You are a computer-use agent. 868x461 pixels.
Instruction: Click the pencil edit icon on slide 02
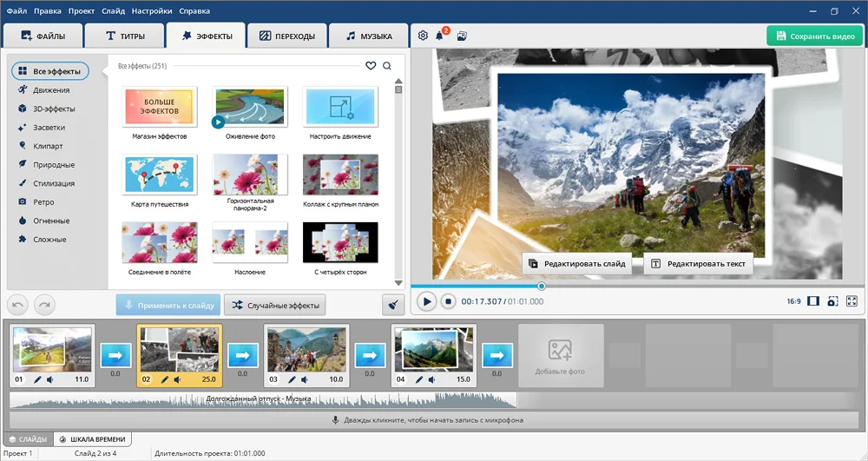[x=164, y=379]
